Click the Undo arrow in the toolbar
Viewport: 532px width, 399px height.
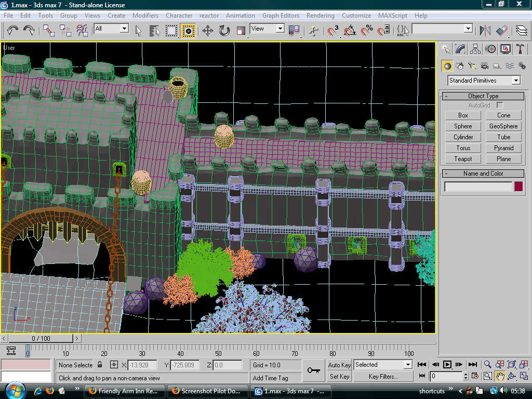coord(12,31)
